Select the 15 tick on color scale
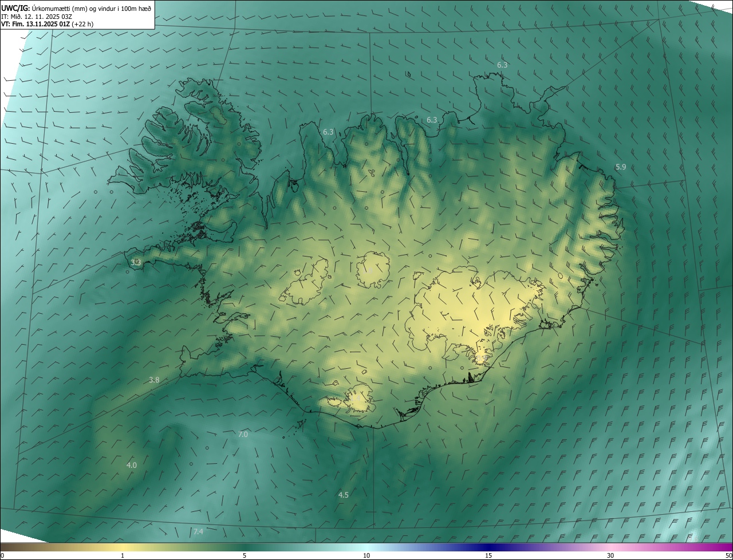This screenshot has height=560, width=733. click(488, 555)
